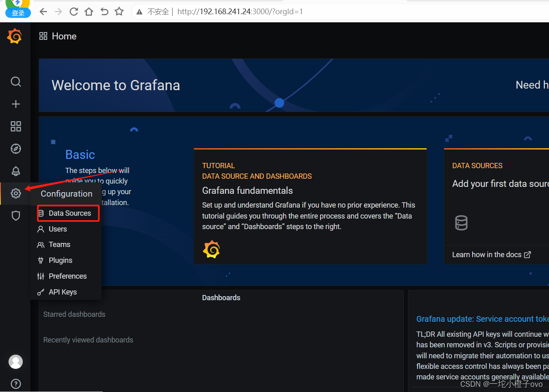Click the database icon in Data Sources card
The image size is (549, 392).
pyautogui.click(x=461, y=223)
